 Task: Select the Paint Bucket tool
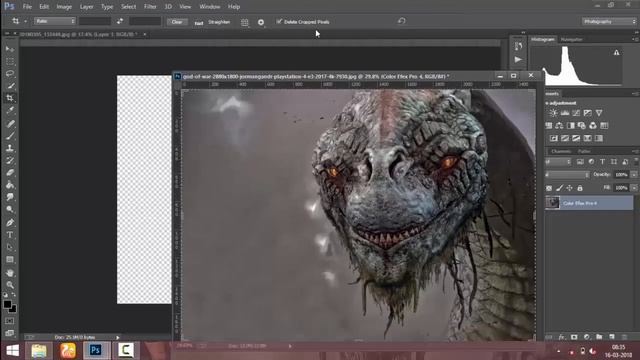[10, 185]
